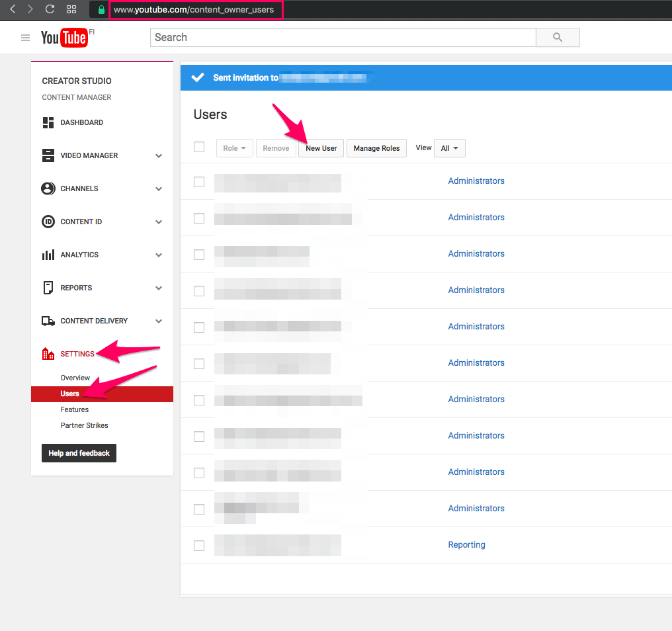Viewport: 672px width, 631px height.
Task: Open Dashboard in Creator Studio menu
Action: tap(82, 122)
